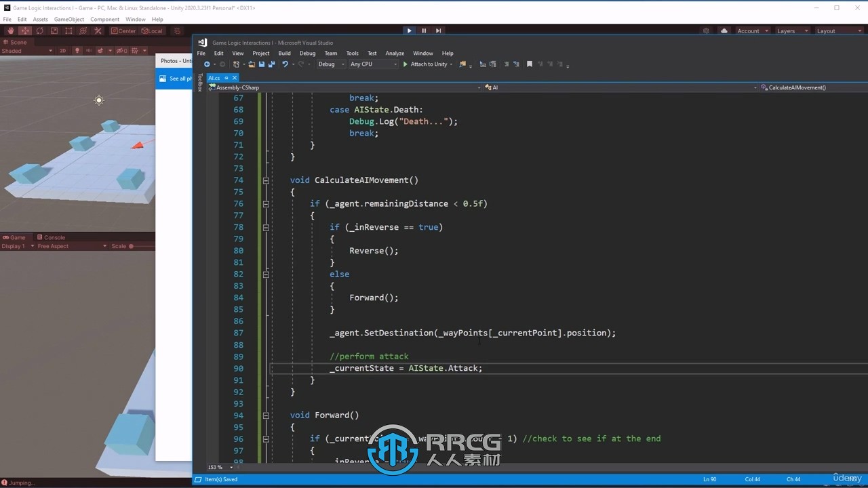Screen dimensions: 868x488
Task: Click Unity Pause button
Action: pyautogui.click(x=424, y=30)
